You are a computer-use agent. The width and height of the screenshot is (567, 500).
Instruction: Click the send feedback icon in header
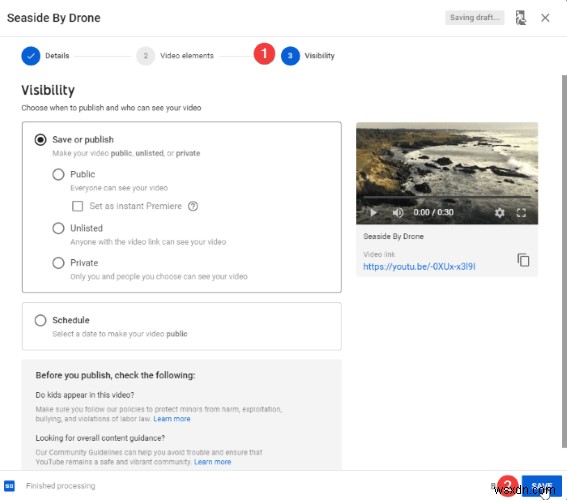click(x=520, y=18)
